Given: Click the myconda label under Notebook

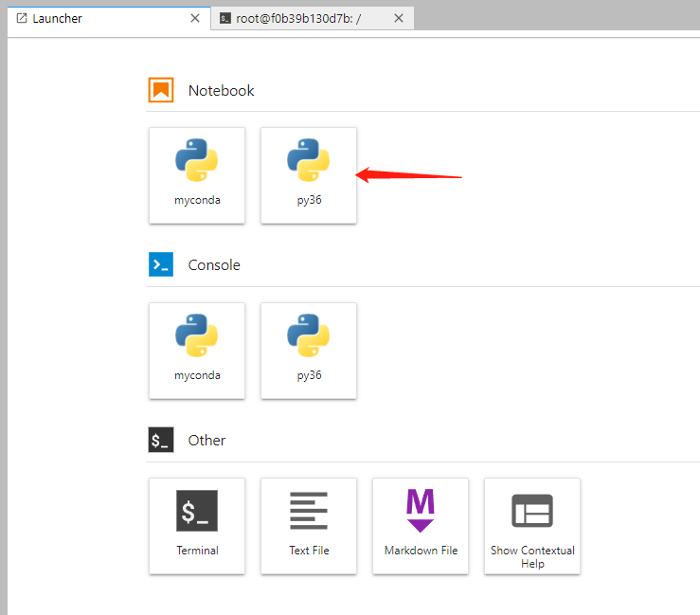Looking at the screenshot, I should (197, 200).
